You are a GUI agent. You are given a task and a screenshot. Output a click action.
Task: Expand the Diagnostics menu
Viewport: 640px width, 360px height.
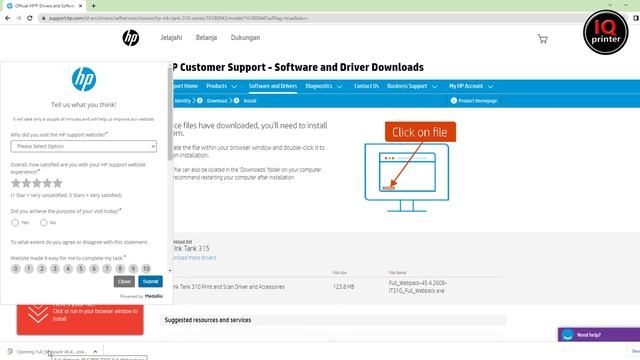[x=324, y=86]
